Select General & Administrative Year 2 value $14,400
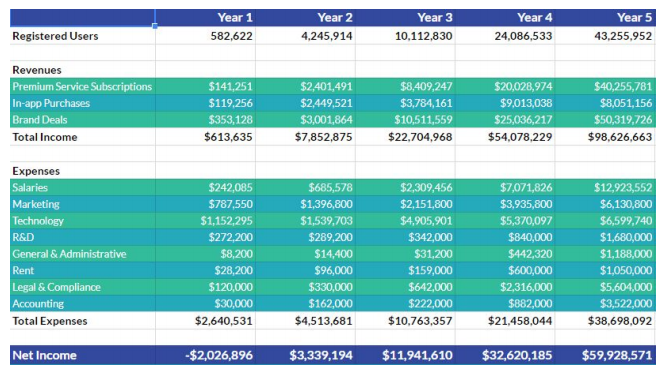 tap(305, 254)
